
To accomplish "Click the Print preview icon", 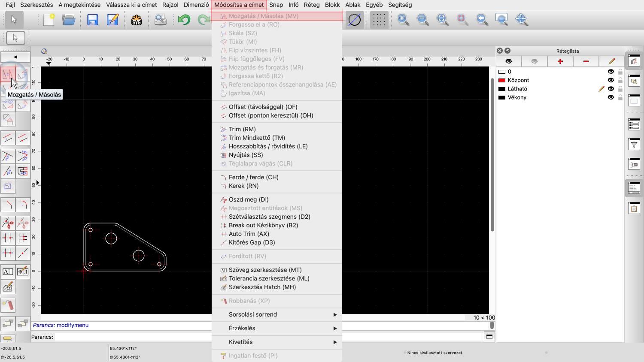I will pos(160,20).
